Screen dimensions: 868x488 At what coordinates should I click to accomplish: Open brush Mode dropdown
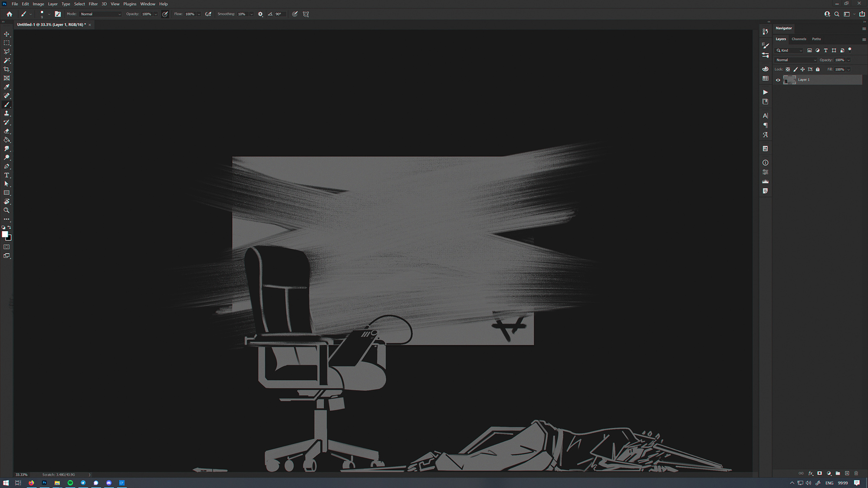(100, 14)
